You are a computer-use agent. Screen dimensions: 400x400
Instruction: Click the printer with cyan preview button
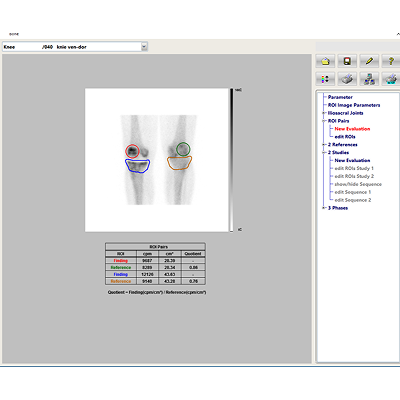click(x=391, y=79)
